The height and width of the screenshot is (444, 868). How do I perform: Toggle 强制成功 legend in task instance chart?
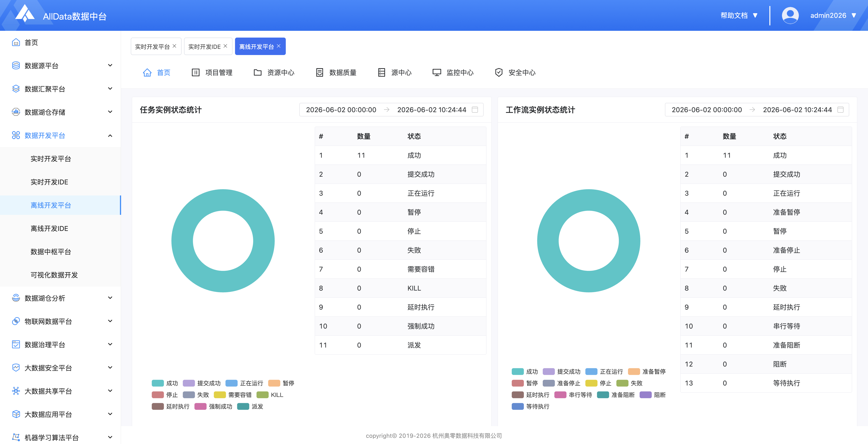point(213,407)
